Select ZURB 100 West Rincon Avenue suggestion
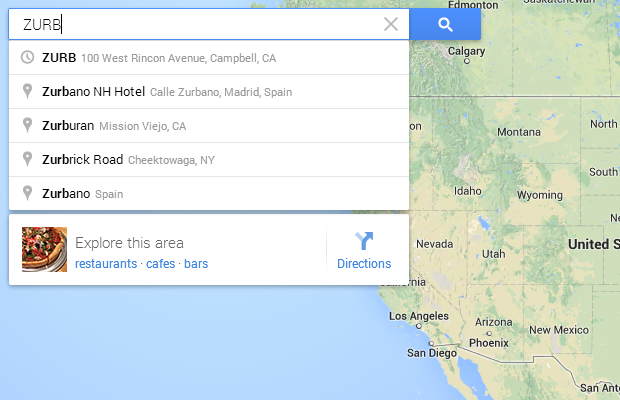 tap(209, 58)
